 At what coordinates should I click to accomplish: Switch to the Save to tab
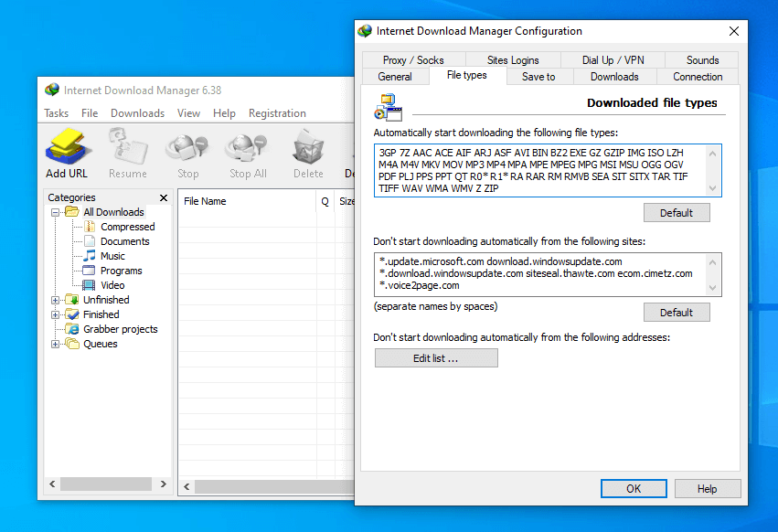pyautogui.click(x=538, y=77)
